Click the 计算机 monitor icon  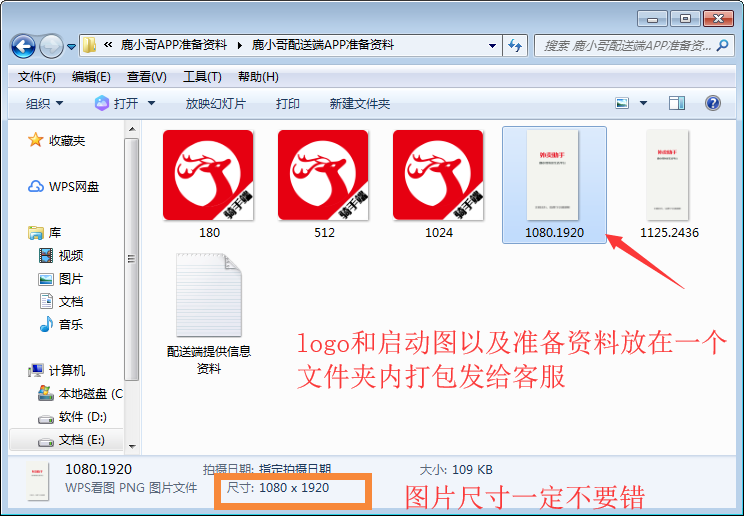pyautogui.click(x=36, y=370)
